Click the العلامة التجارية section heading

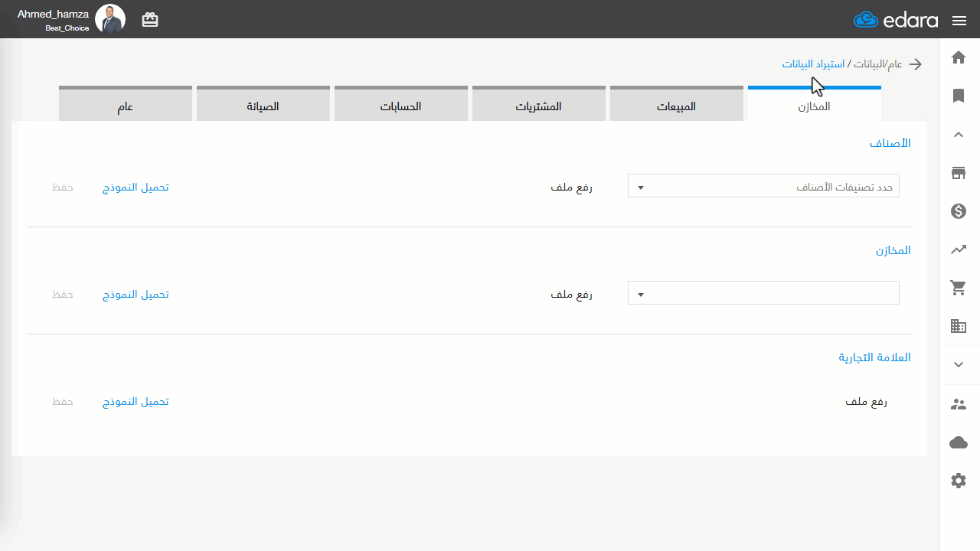tap(875, 357)
